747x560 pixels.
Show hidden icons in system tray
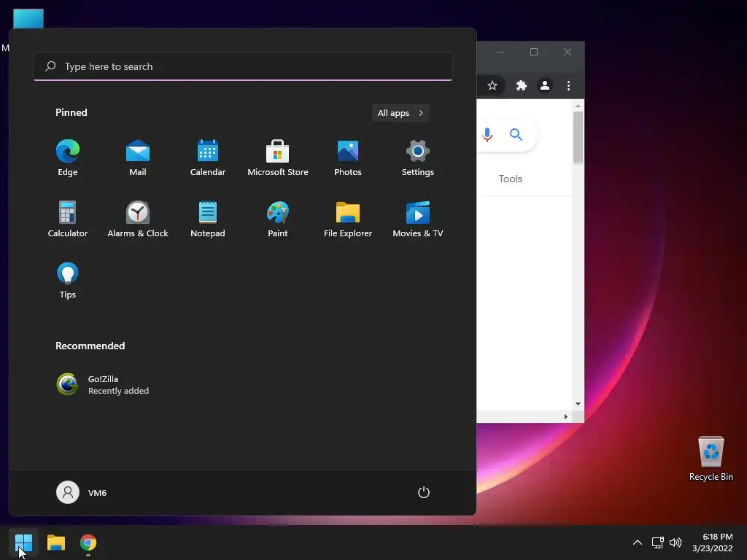pyautogui.click(x=638, y=542)
